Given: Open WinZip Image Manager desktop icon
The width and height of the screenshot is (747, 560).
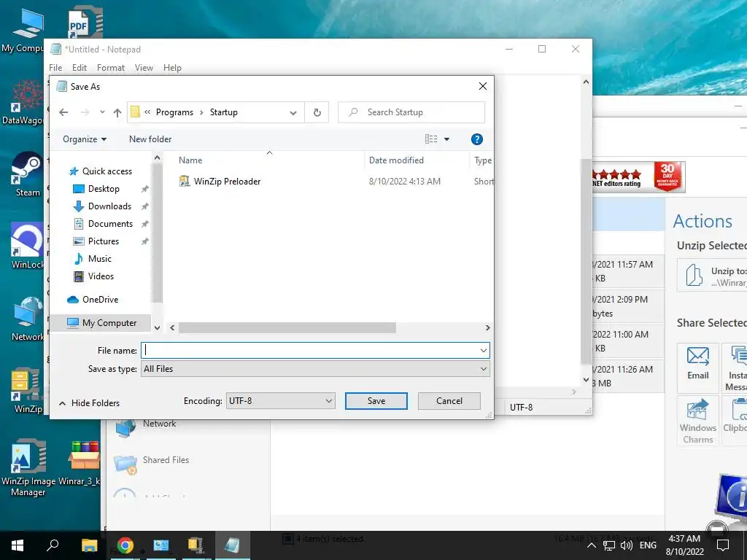Looking at the screenshot, I should click(x=28, y=467).
